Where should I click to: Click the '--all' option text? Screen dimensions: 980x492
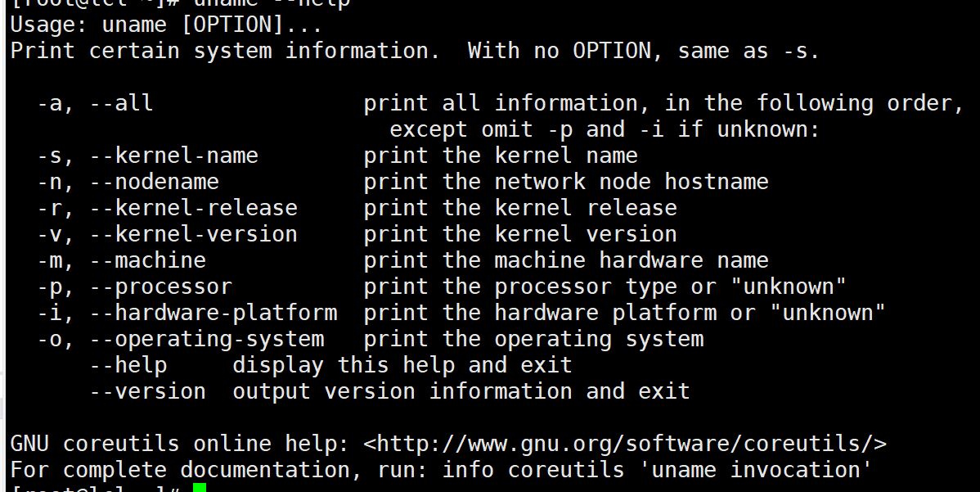(x=122, y=103)
